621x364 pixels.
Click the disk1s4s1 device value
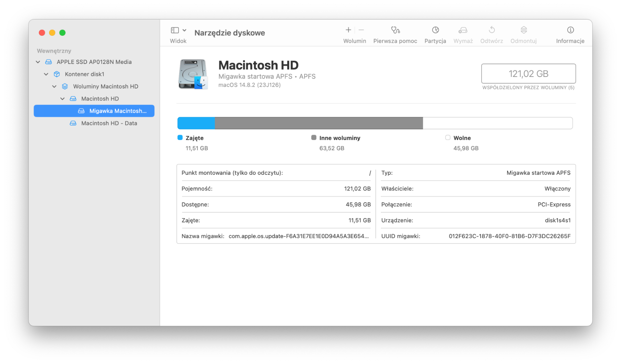(558, 220)
